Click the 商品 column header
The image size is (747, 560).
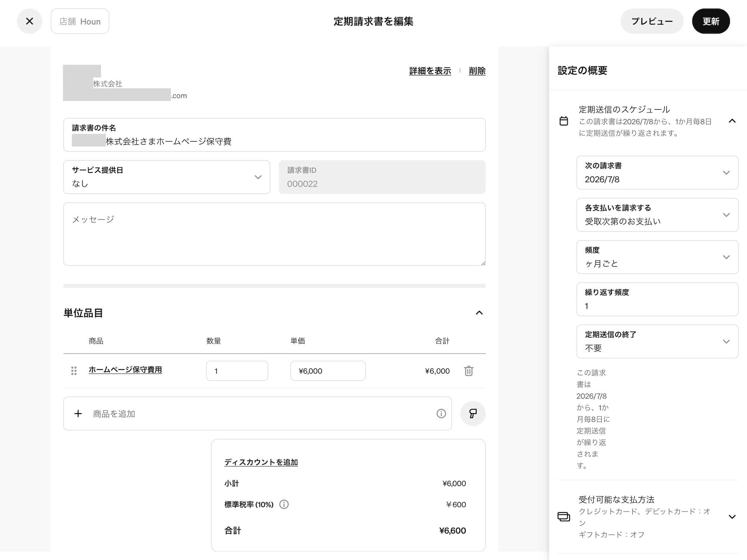point(96,341)
